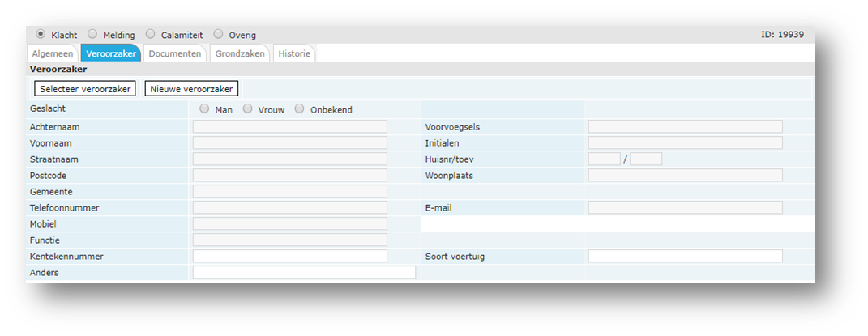Select the Klacht radio button

coord(41,34)
